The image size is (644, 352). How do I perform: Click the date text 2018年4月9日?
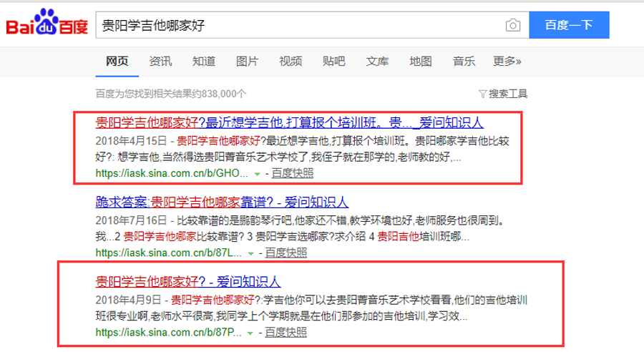(128, 300)
